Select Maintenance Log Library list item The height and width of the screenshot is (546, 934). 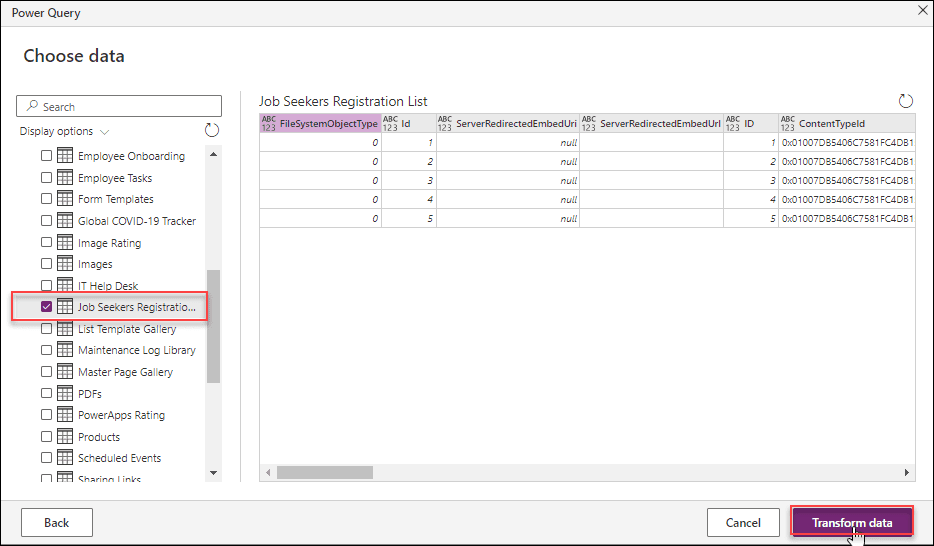[136, 350]
